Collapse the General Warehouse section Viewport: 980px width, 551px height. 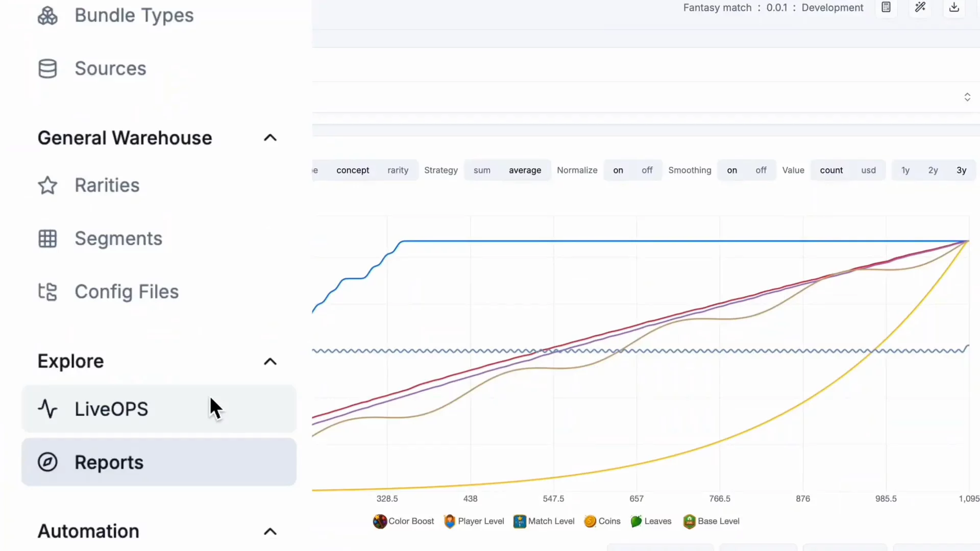270,138
